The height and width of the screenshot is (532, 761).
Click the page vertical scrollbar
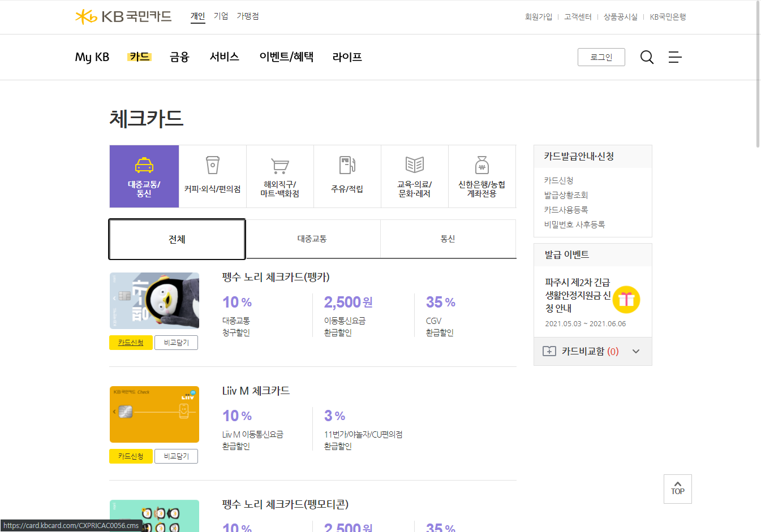coord(758,73)
